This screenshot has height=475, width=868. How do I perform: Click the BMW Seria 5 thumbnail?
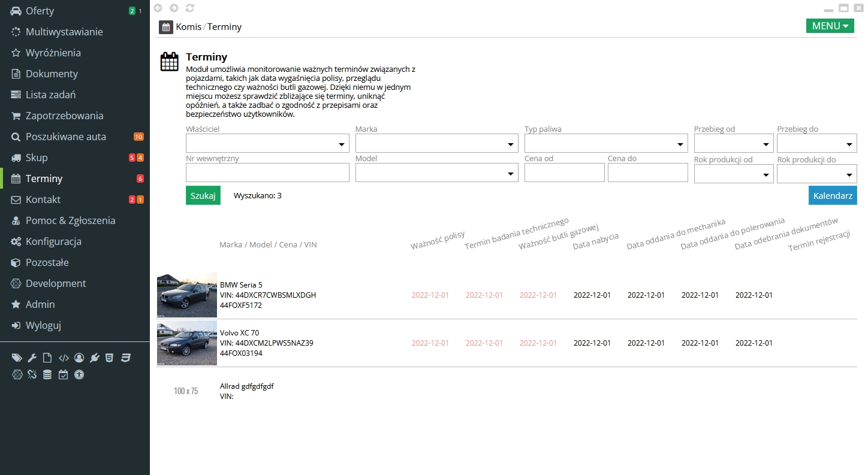pos(187,295)
